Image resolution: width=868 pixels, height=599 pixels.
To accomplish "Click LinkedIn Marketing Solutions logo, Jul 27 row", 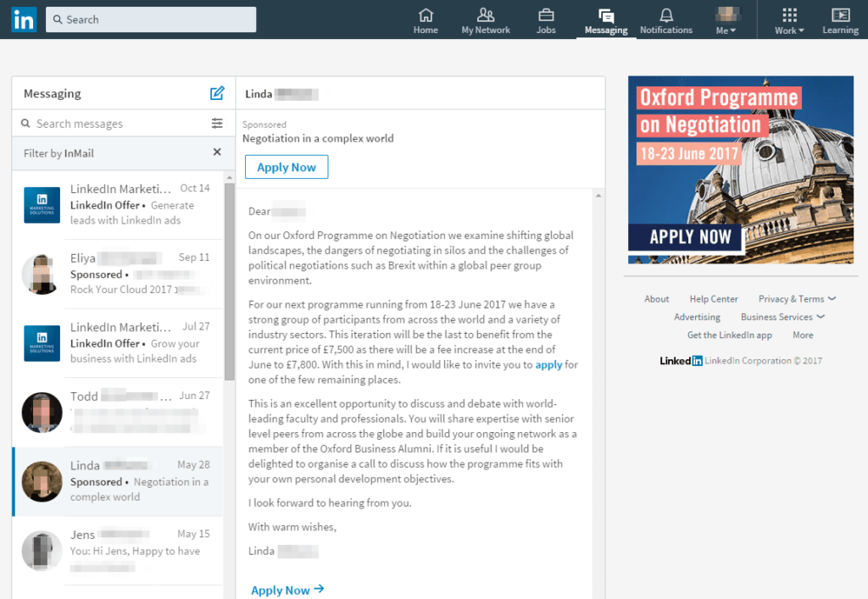I will (42, 343).
